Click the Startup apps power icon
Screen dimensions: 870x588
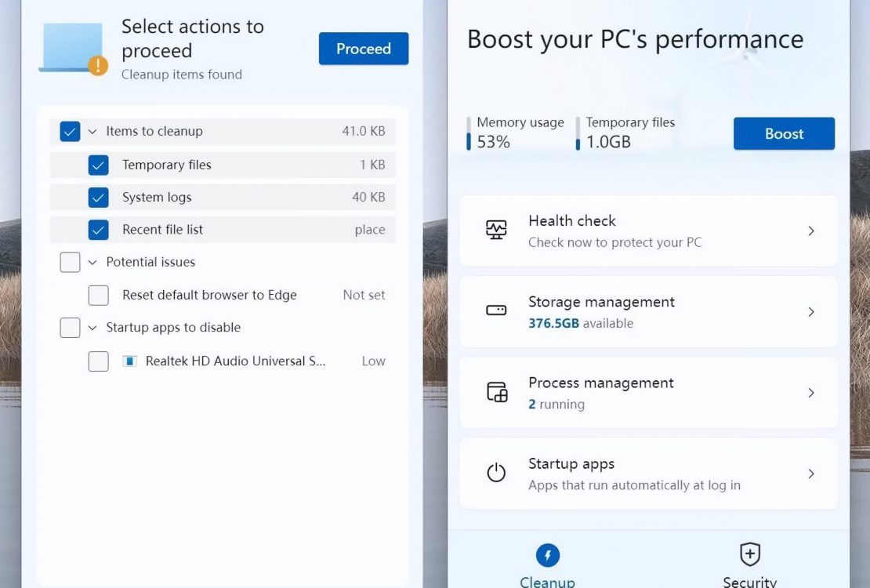(x=496, y=473)
